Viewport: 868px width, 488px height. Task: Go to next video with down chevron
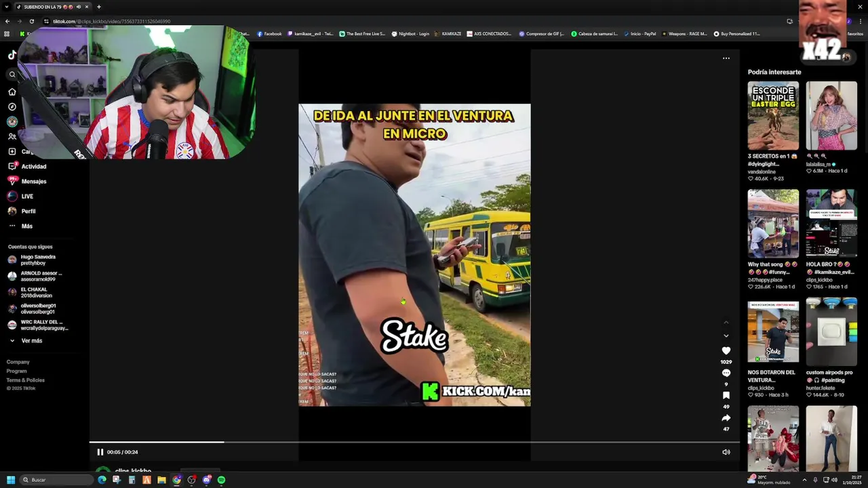[x=726, y=335]
